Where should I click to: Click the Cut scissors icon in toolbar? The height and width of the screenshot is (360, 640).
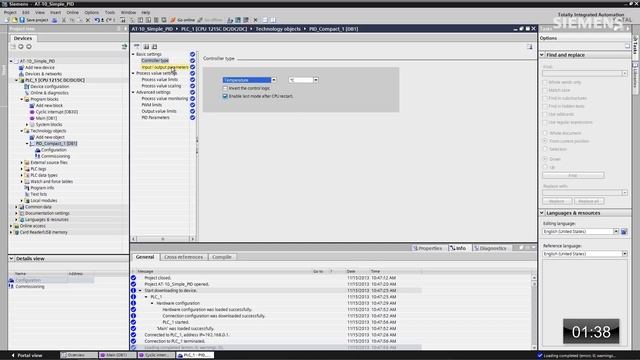[63, 20]
